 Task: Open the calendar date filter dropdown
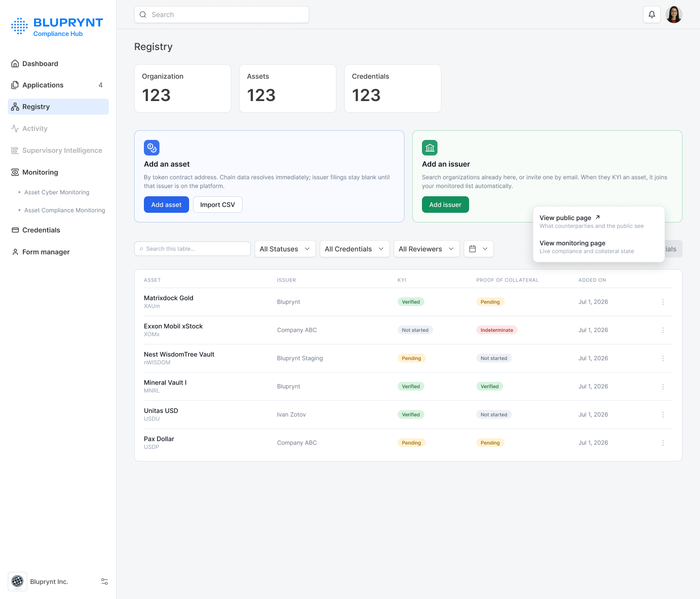point(479,249)
